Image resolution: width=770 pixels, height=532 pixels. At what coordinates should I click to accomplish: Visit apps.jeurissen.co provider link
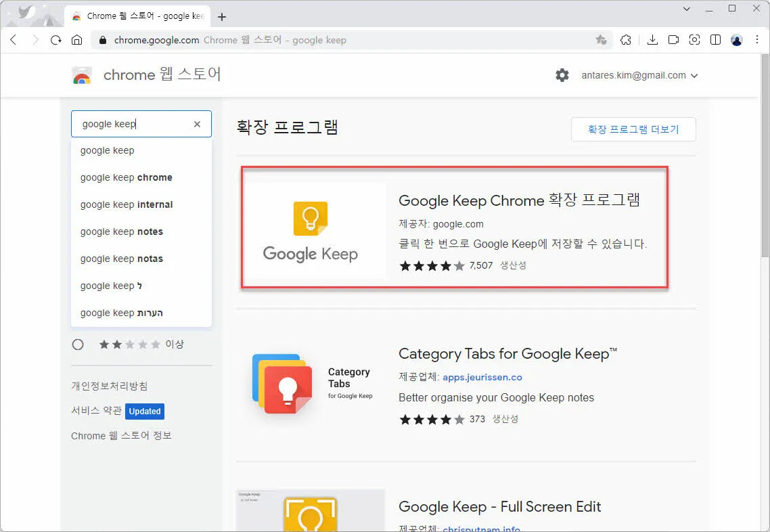coord(482,377)
